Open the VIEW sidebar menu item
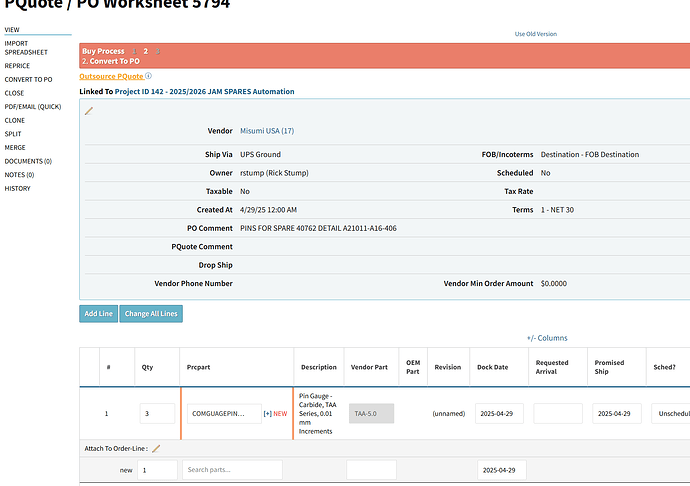This screenshot has width=690, height=486. 12,30
